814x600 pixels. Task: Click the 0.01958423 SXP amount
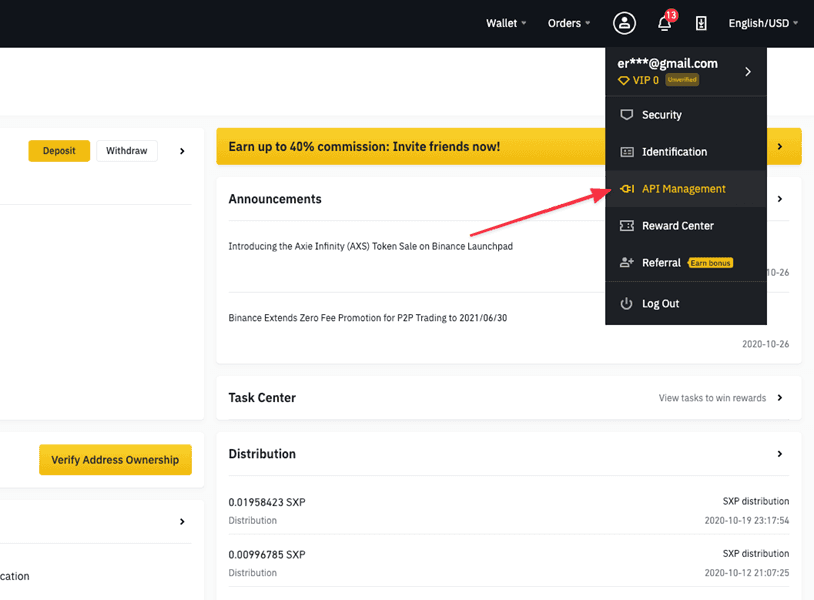tap(267, 502)
